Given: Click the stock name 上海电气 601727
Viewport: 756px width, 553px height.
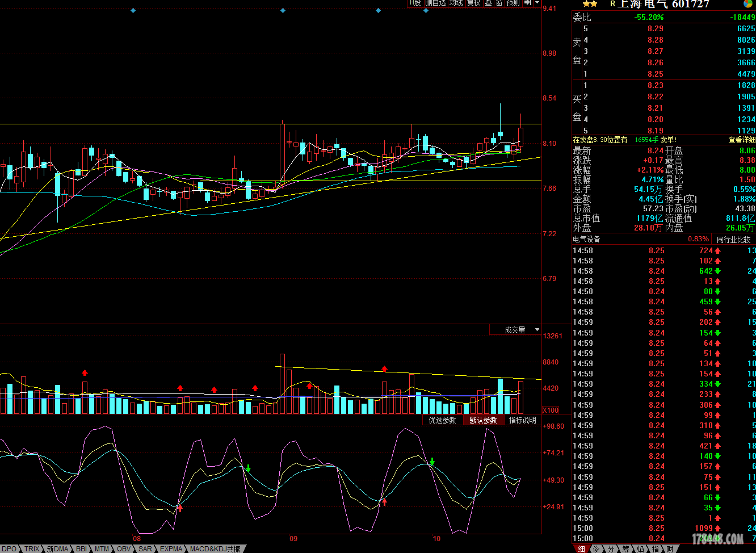Looking at the screenshot, I should (663, 4).
